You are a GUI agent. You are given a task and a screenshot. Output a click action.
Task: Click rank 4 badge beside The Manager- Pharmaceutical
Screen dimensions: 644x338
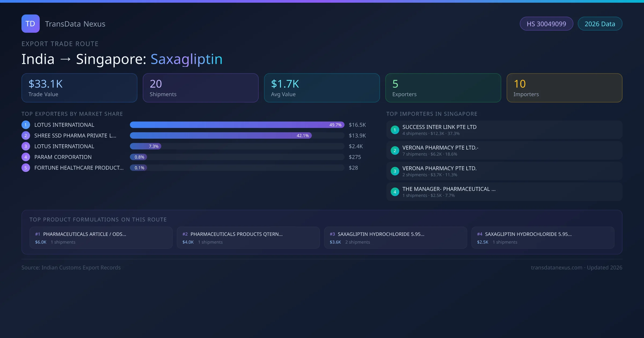tap(395, 192)
